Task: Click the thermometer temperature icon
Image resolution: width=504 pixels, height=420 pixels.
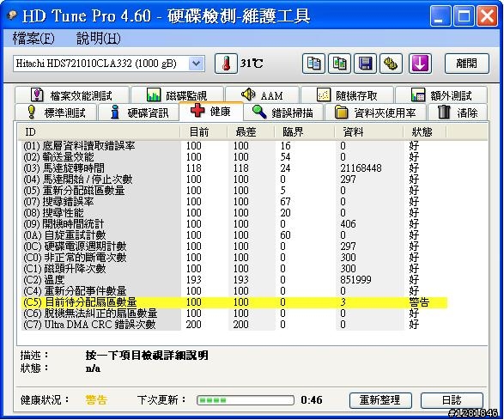Action: (x=226, y=64)
